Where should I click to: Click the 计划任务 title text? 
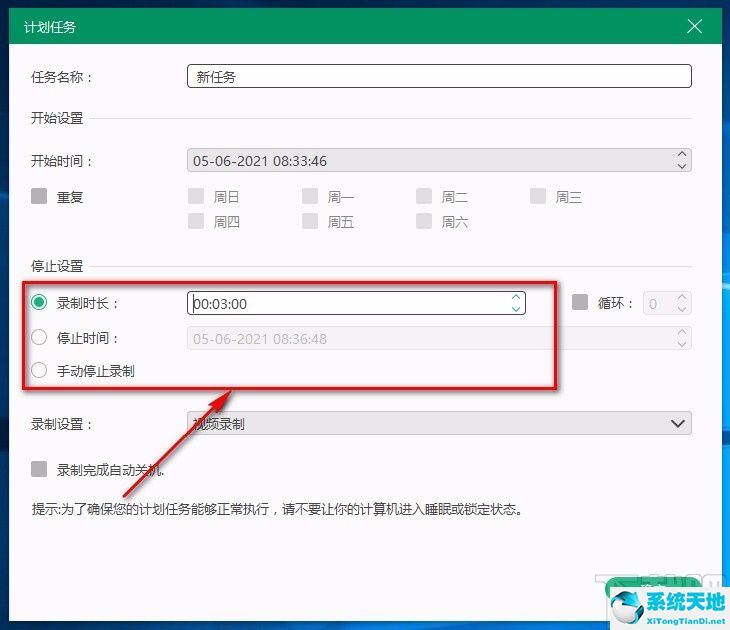[50, 27]
